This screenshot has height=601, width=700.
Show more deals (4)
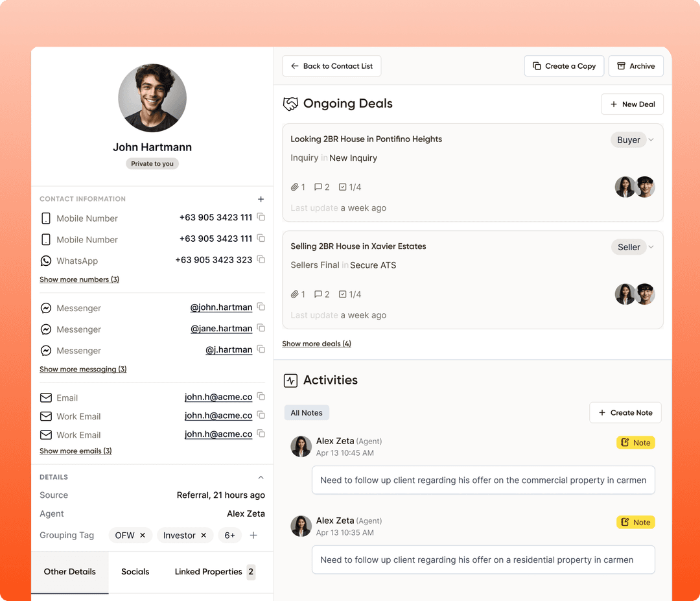click(x=316, y=344)
